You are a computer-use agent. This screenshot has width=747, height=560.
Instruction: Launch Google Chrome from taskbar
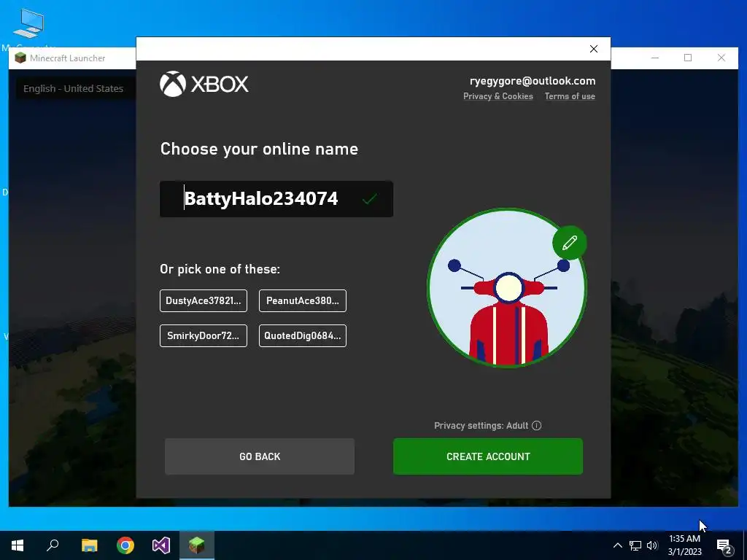coord(125,545)
